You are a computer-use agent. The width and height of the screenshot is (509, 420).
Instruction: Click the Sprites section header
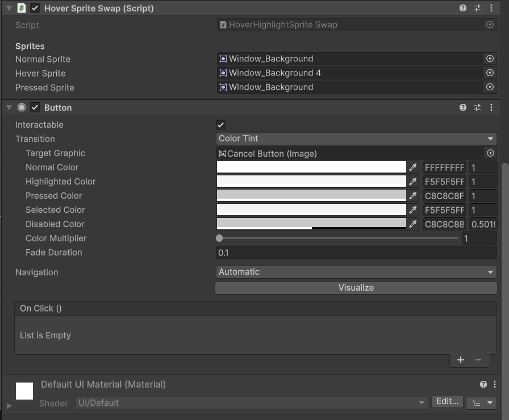[x=30, y=46]
